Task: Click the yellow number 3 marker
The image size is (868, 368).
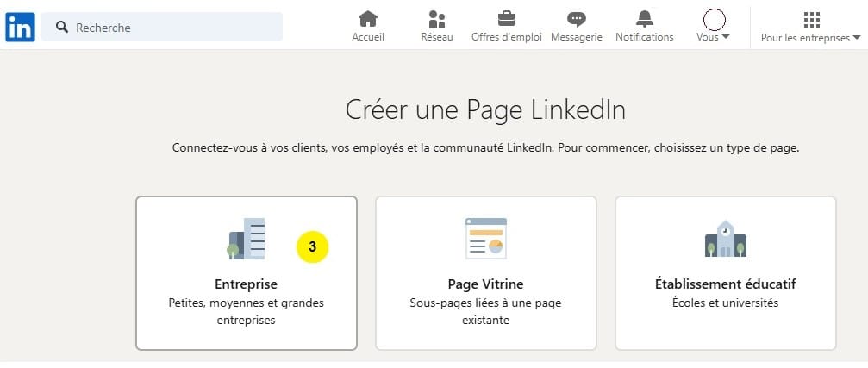Action: (x=313, y=246)
